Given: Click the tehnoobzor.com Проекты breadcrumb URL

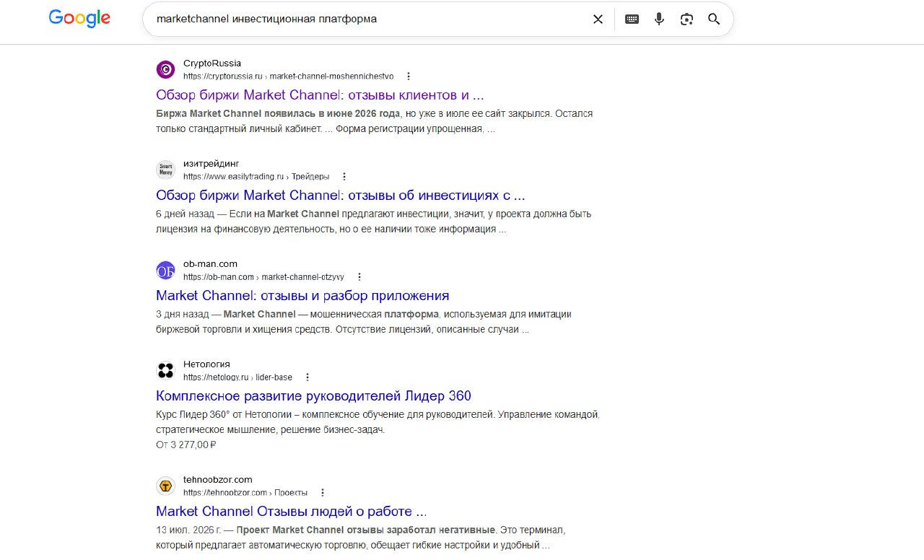Looking at the screenshot, I should coord(245,492).
